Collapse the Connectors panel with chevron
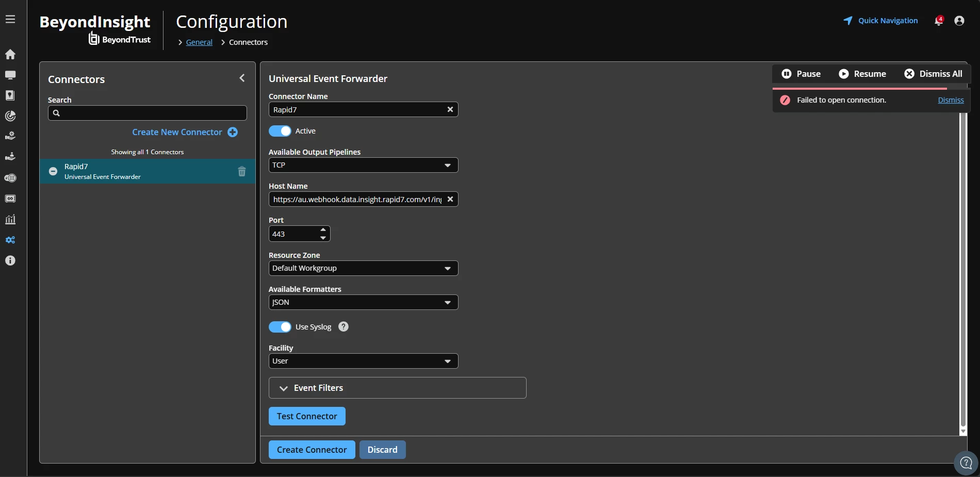This screenshot has height=477, width=980. pos(242,78)
